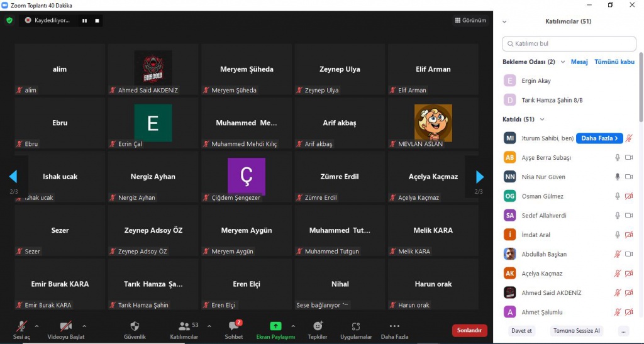Select Ergin Akay in waiting room
644x344 pixels.
[x=569, y=81]
